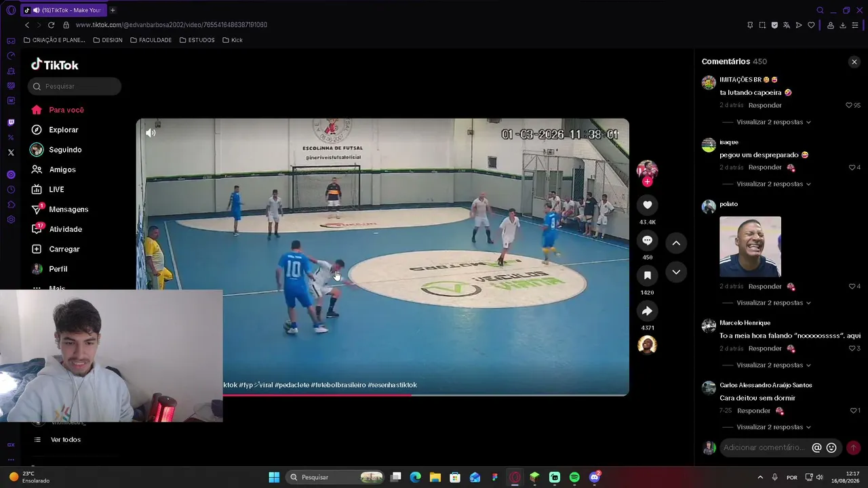868x488 pixels.
Task: Like Marcelo Henrique's comment
Action: [x=852, y=348]
